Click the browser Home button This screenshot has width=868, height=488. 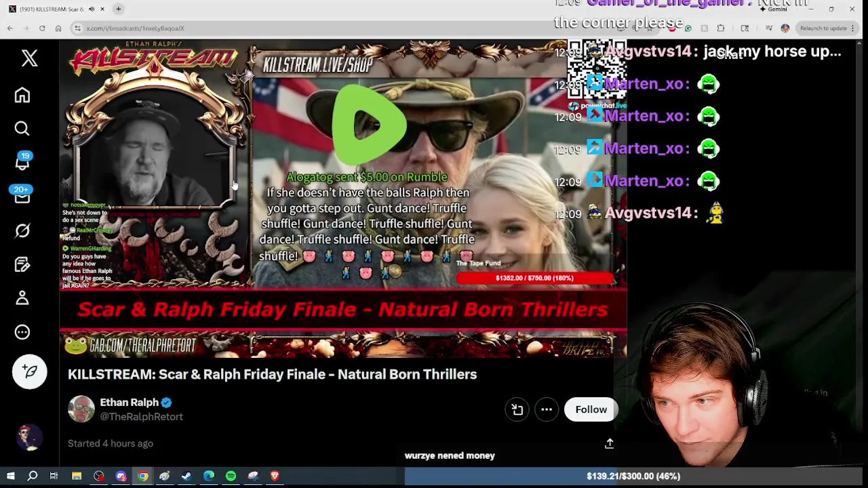(x=58, y=28)
